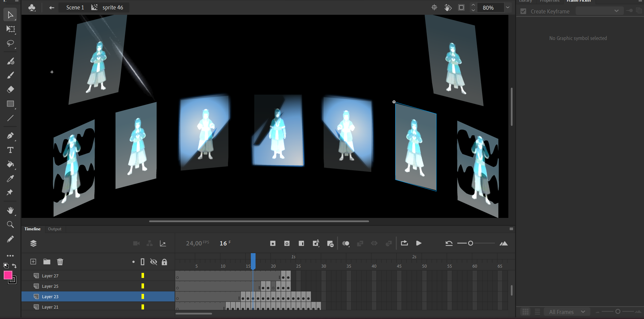Toggle hide all layers eye icon
Screen dimensions: 644x319
point(153,262)
